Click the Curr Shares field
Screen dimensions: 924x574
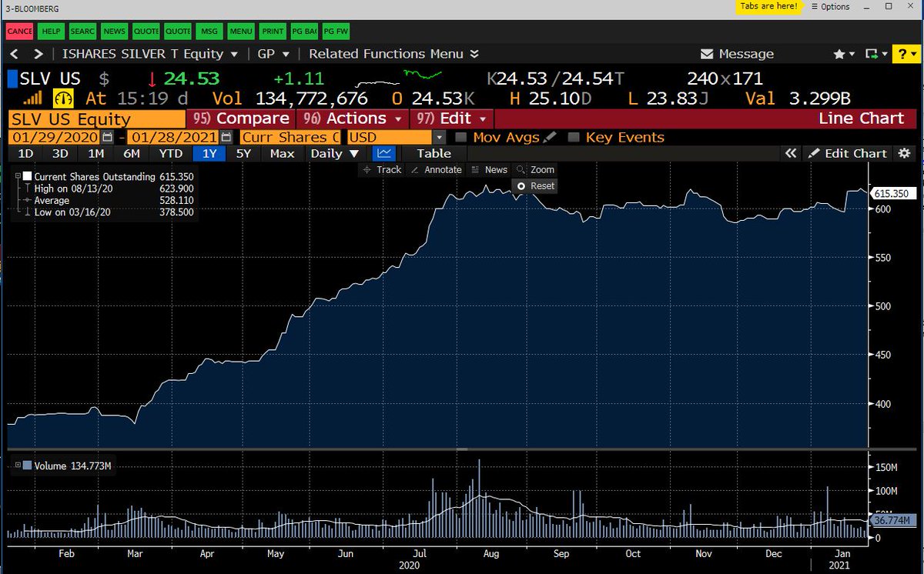290,137
